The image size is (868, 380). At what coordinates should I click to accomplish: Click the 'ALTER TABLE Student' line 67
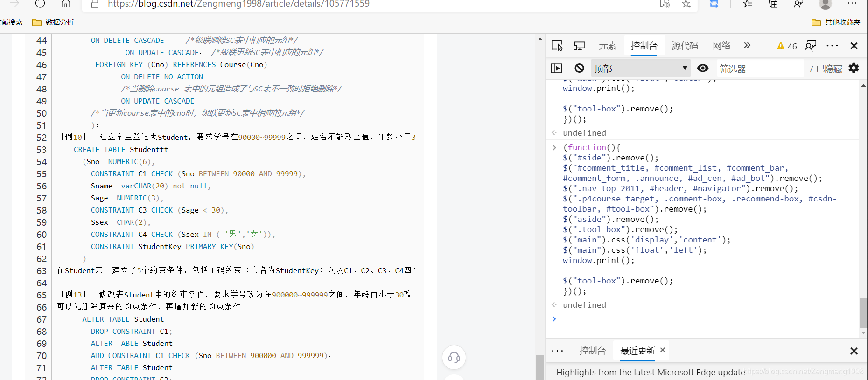[123, 319]
